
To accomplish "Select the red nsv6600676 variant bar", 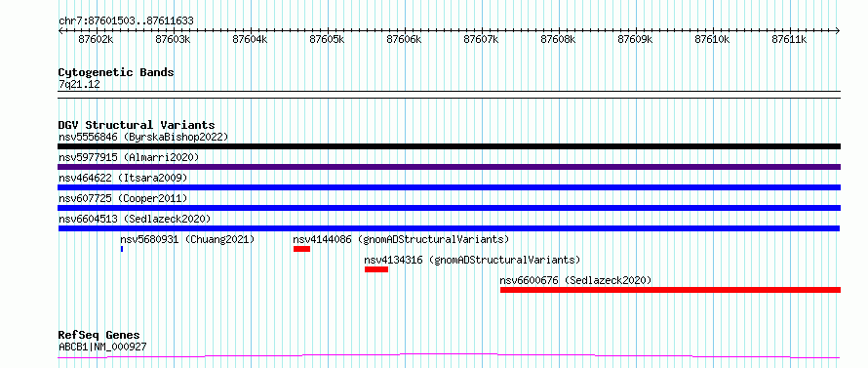I will click(670, 290).
